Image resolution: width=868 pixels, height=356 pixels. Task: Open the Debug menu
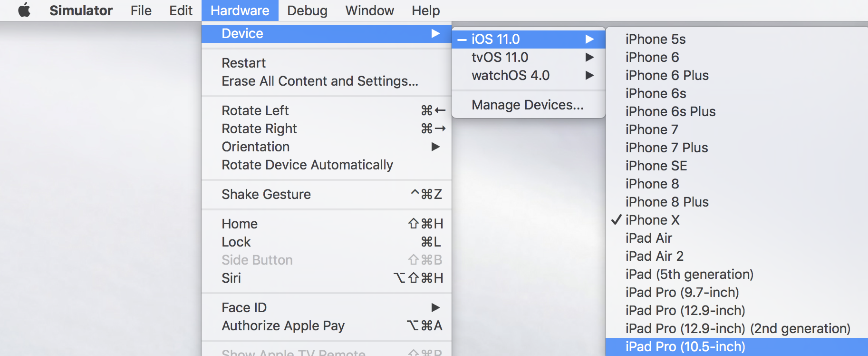(x=307, y=10)
